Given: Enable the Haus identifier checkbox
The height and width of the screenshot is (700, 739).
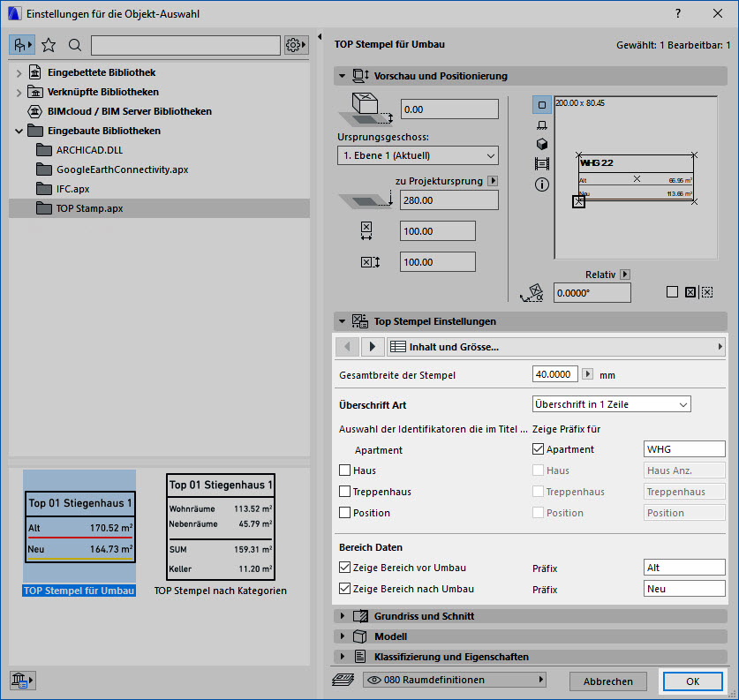Looking at the screenshot, I should [345, 470].
